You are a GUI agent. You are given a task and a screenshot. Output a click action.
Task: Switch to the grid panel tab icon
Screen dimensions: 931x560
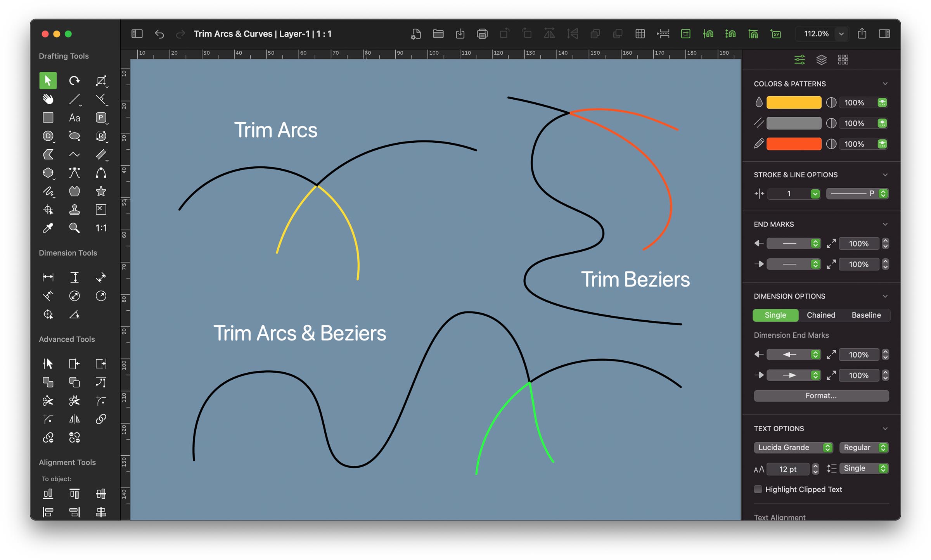pyautogui.click(x=843, y=60)
